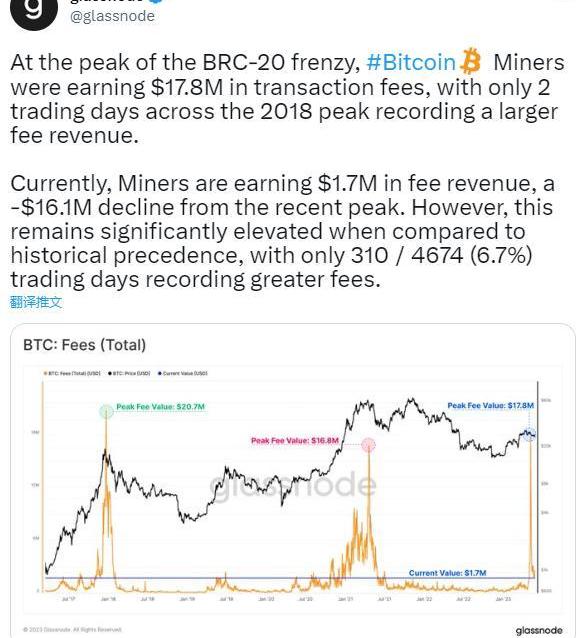The height and width of the screenshot is (638, 586).
Task: Click the orange Bitcoin emoji icon
Action: tap(470, 62)
